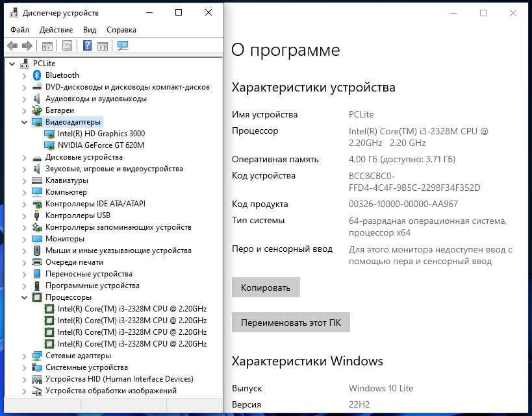Click the scan for hardware changes monitor icon

tap(123, 45)
